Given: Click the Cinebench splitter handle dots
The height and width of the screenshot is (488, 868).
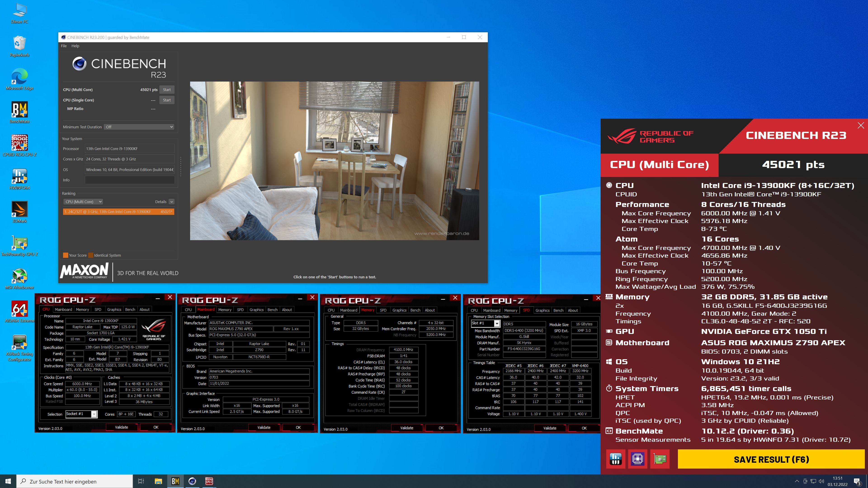Looking at the screenshot, I should pos(181,166).
